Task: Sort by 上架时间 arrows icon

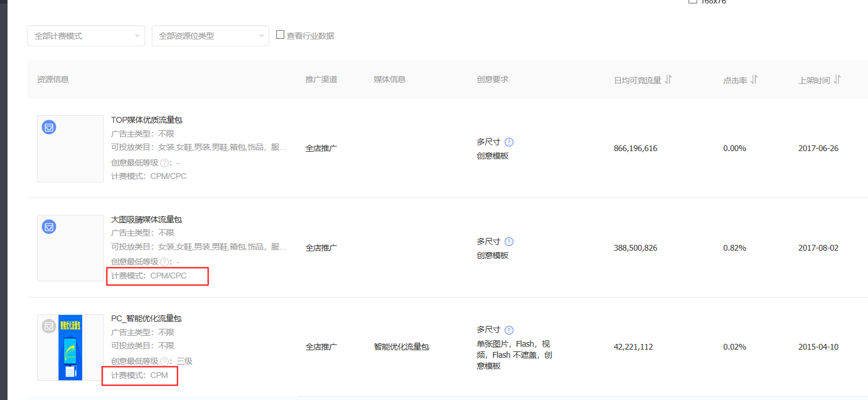Action: click(837, 80)
